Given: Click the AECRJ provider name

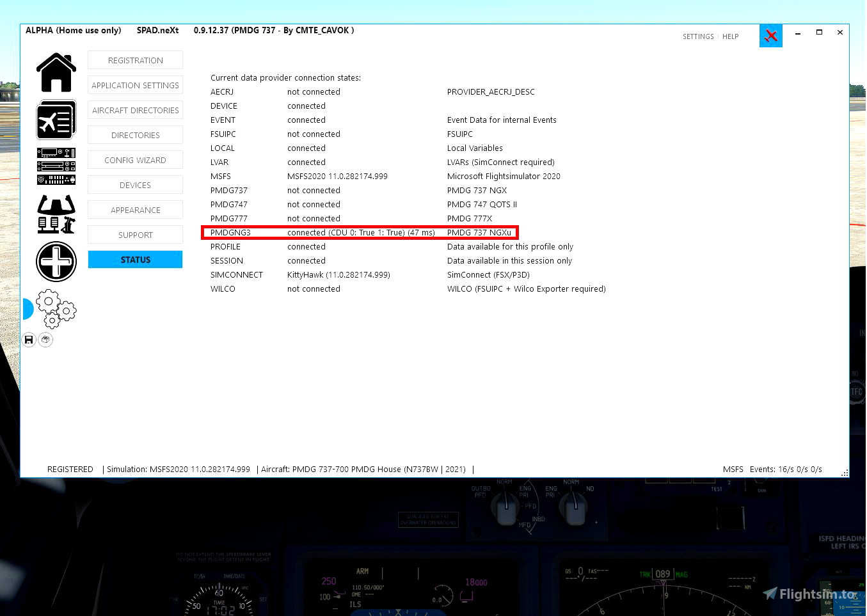Looking at the screenshot, I should 222,92.
